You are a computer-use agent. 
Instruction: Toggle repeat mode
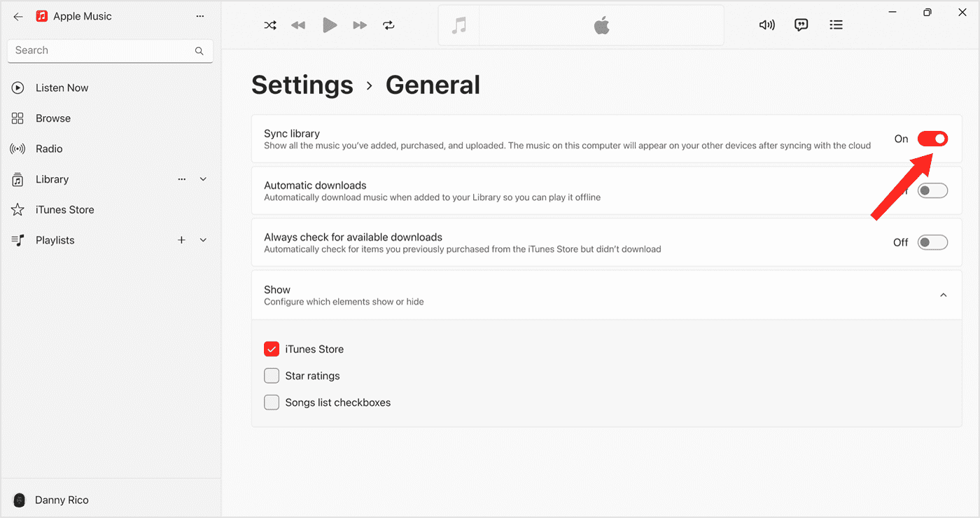(388, 25)
